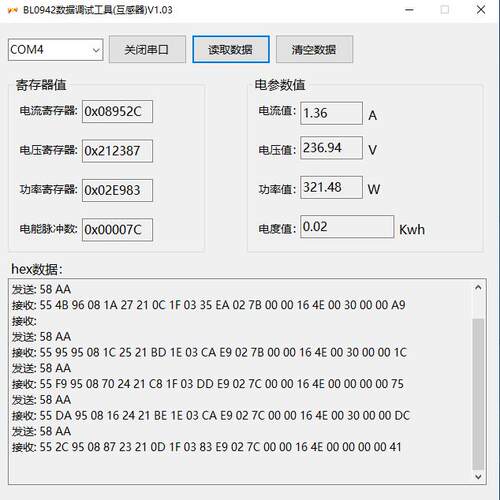Minimize the BL0942 tool window
The width and height of the screenshot is (500, 500).
(409, 10)
